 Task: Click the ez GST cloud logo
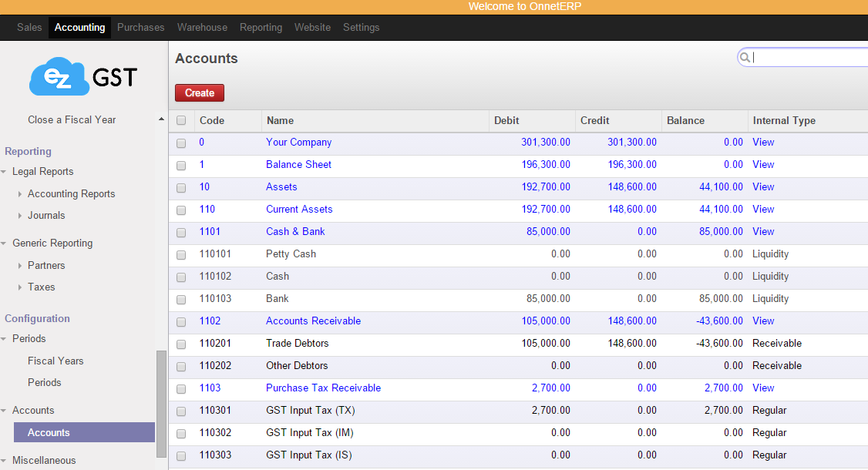click(x=60, y=76)
